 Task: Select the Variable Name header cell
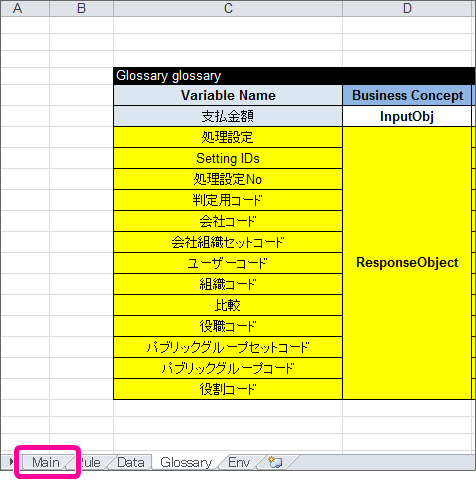pos(228,96)
